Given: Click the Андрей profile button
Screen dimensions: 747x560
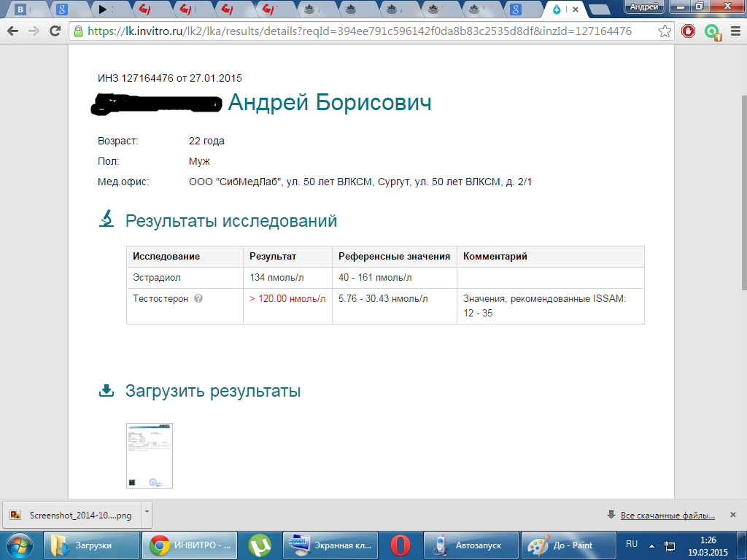Looking at the screenshot, I should tap(644, 7).
